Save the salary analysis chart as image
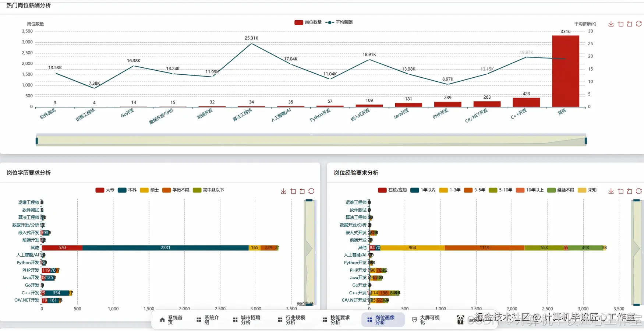The width and height of the screenshot is (644, 331). pos(611,24)
